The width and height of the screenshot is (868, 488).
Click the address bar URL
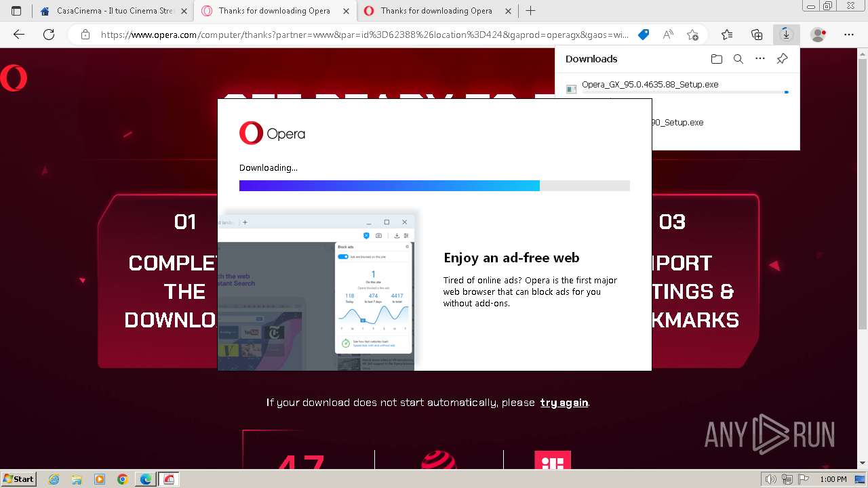365,35
